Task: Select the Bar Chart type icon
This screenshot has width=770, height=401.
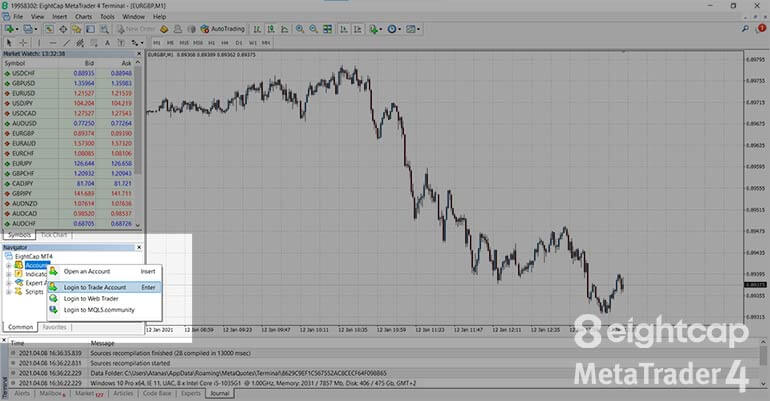Action: point(257,29)
